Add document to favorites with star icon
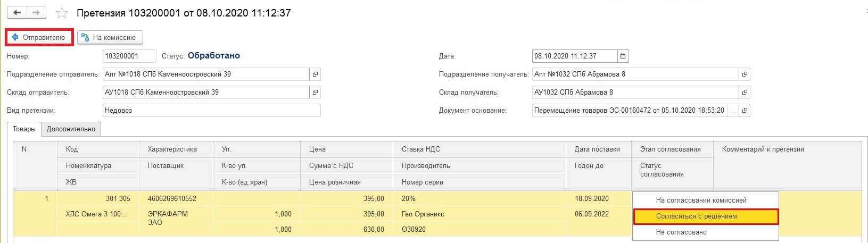This screenshot has width=868, height=243. click(62, 13)
